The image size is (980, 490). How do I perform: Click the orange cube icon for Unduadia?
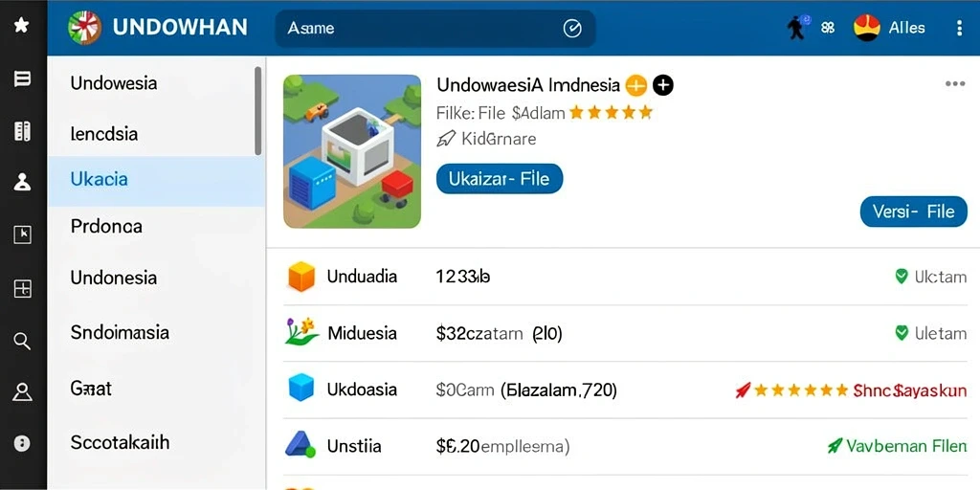(x=301, y=277)
